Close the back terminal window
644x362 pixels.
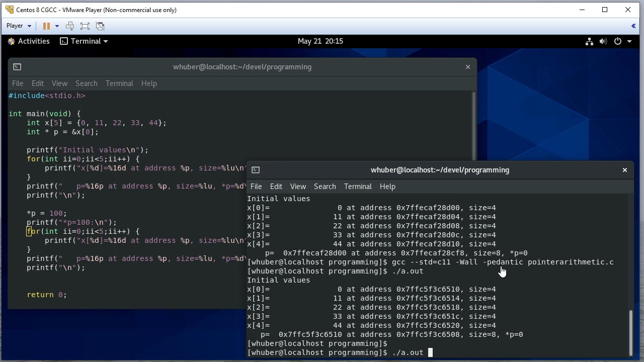click(468, 66)
